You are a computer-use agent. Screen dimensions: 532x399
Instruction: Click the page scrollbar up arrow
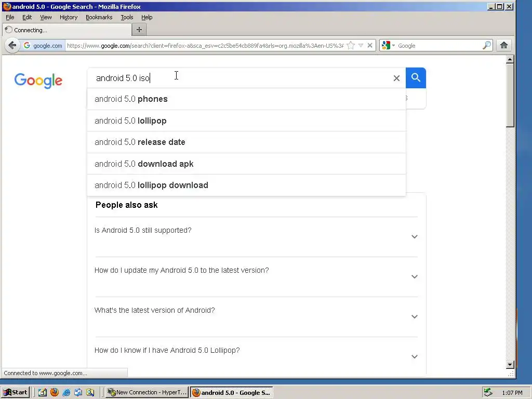coord(510,60)
